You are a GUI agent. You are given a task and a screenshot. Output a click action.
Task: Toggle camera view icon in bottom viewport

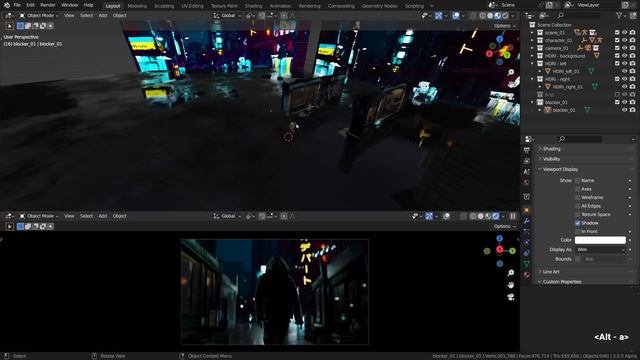511,297
